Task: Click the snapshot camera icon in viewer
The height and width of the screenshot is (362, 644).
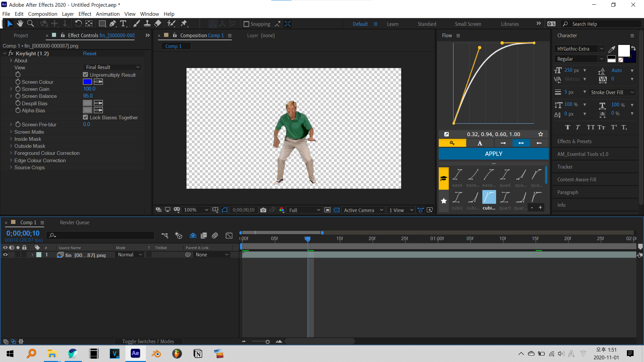Action: (263, 210)
